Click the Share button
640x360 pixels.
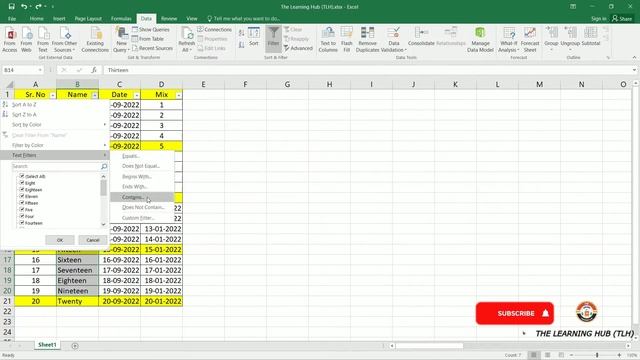coord(622,19)
